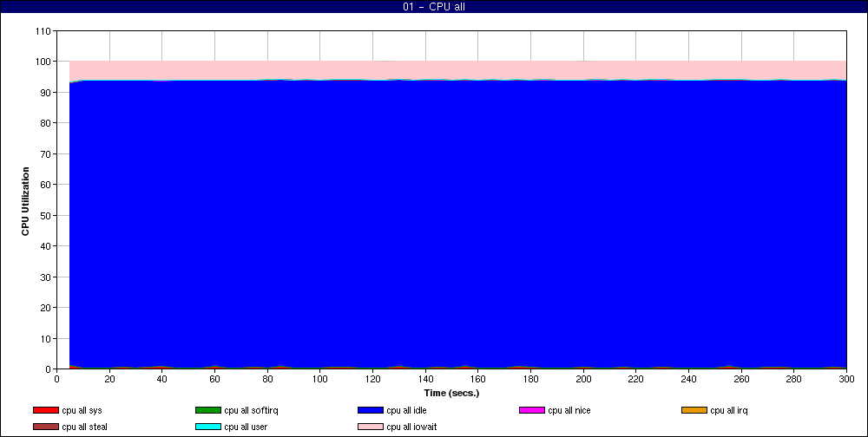
Task: Click the 20 label on the time axis
Action: [109, 379]
